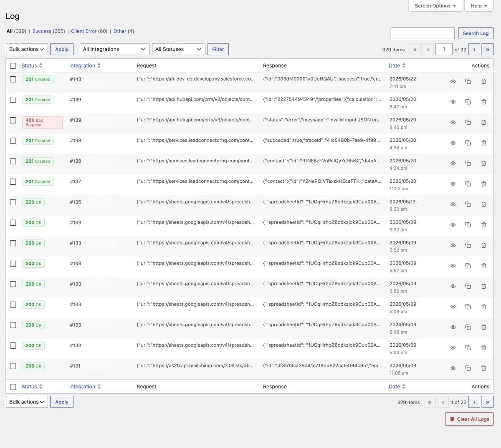This screenshot has width=501, height=448.
Task: Check the 6:22 pm #133 row checkbox
Action: [13, 222]
